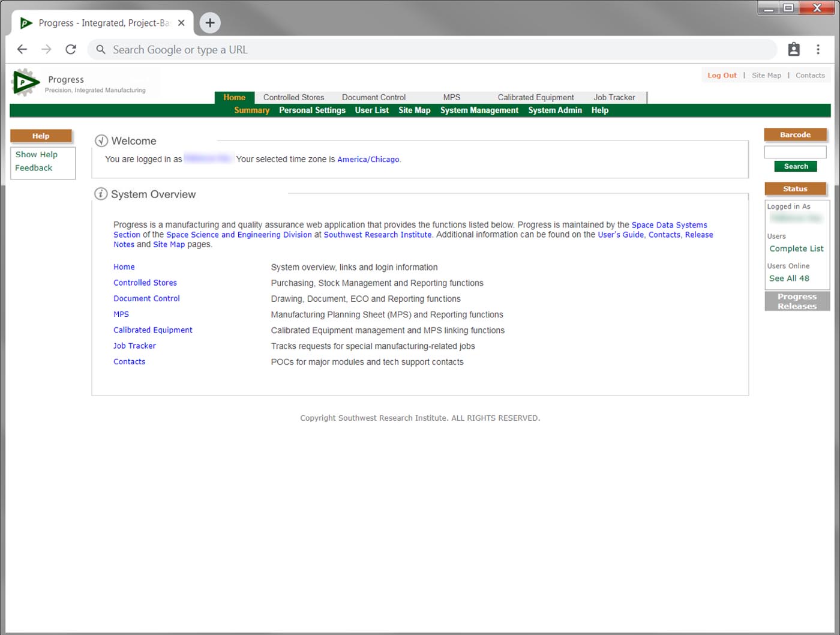
Task: Open a new browser tab
Action: [x=209, y=23]
